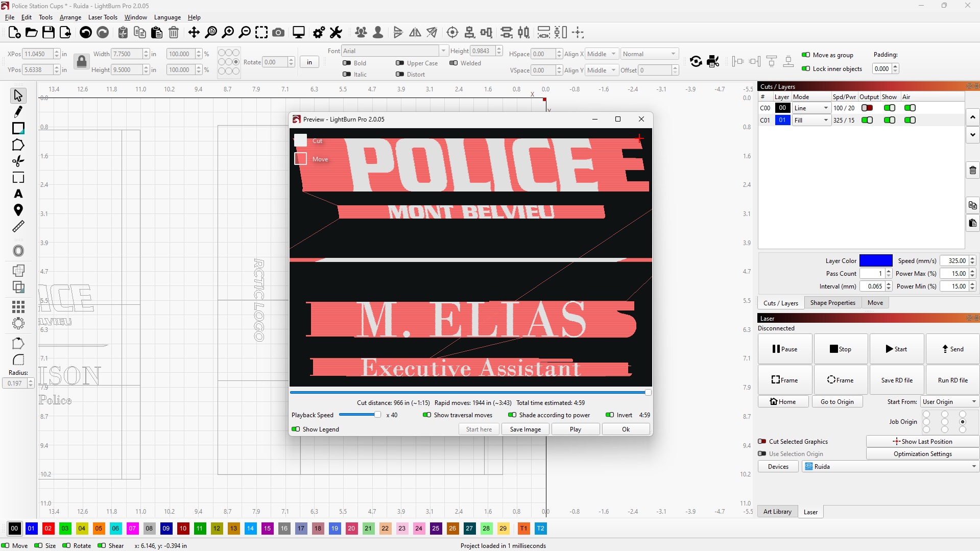
Task: Click the blue Layer Color swatch
Action: click(875, 261)
